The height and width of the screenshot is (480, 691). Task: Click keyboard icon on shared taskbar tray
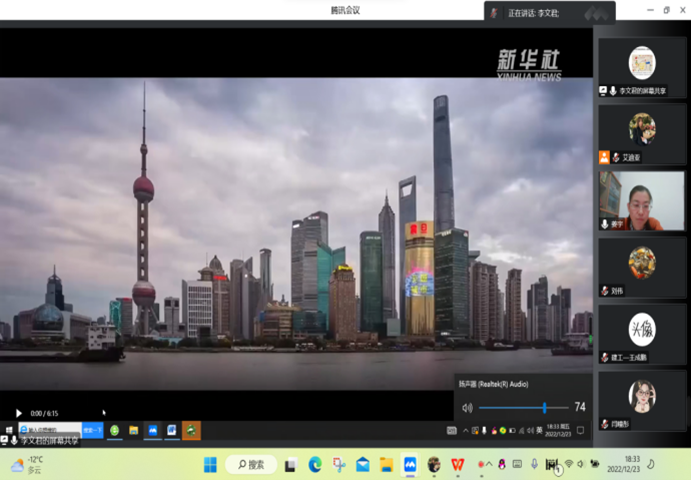[x=452, y=431]
